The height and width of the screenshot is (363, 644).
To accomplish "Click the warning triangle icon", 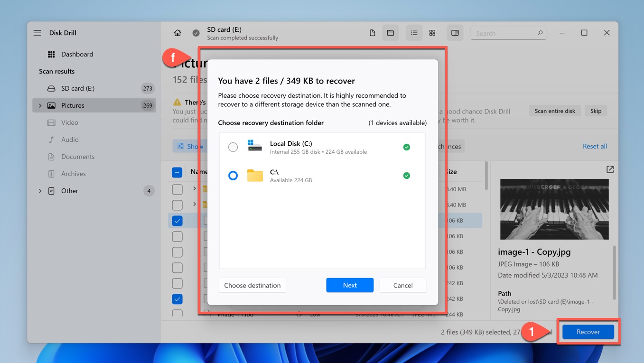I will (x=177, y=102).
